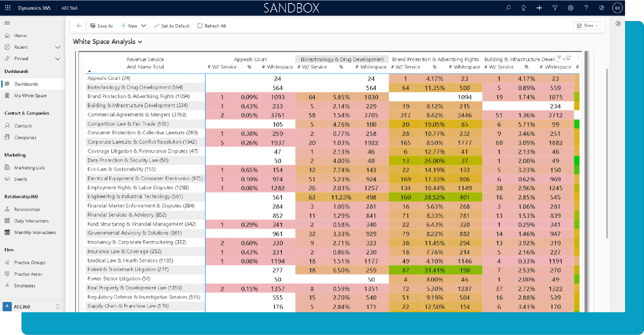The image size is (644, 335).
Task: Open the AEC360 area switcher at bottom
Action: coord(32,306)
